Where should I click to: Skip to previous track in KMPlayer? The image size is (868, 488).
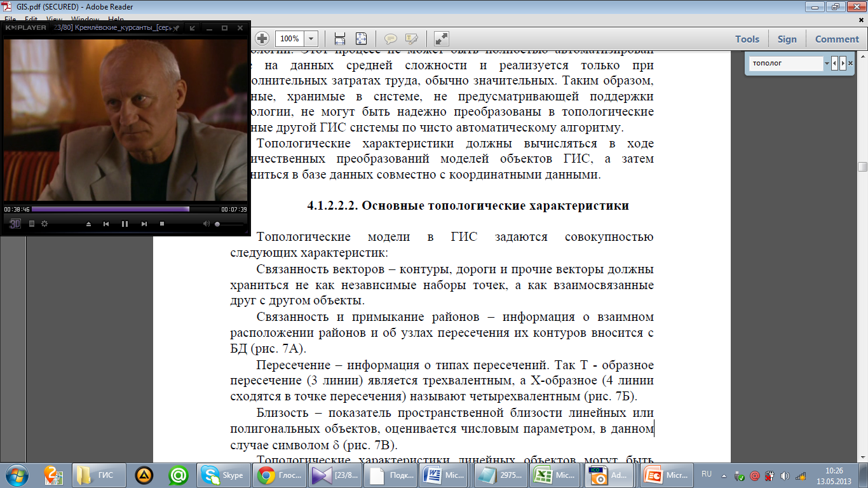tap(106, 224)
